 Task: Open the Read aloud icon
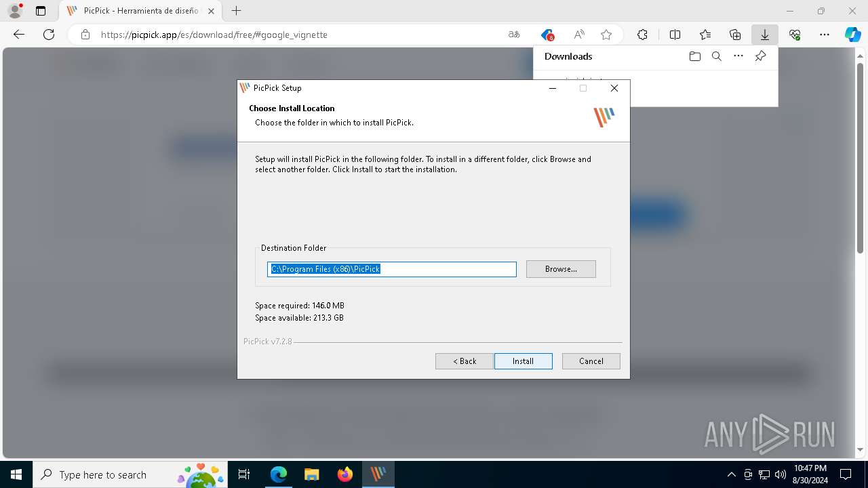coord(579,35)
